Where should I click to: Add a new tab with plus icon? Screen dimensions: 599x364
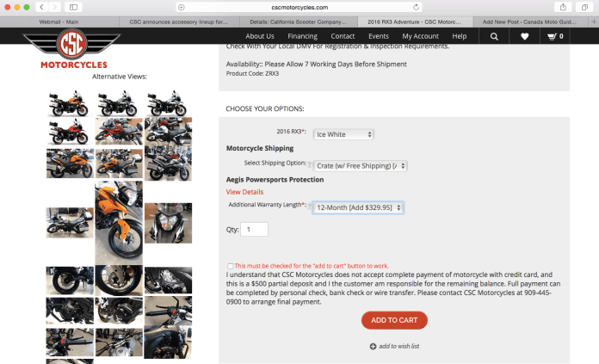click(x=594, y=22)
